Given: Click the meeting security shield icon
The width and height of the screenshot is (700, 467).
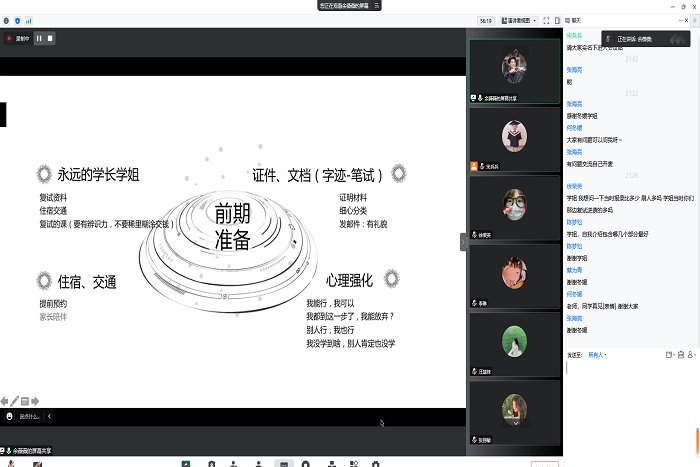Looking at the screenshot, I should (17, 20).
